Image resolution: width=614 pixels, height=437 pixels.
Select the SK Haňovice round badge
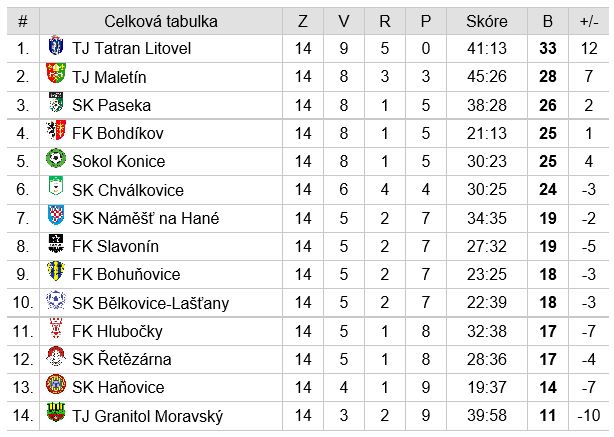coord(56,384)
